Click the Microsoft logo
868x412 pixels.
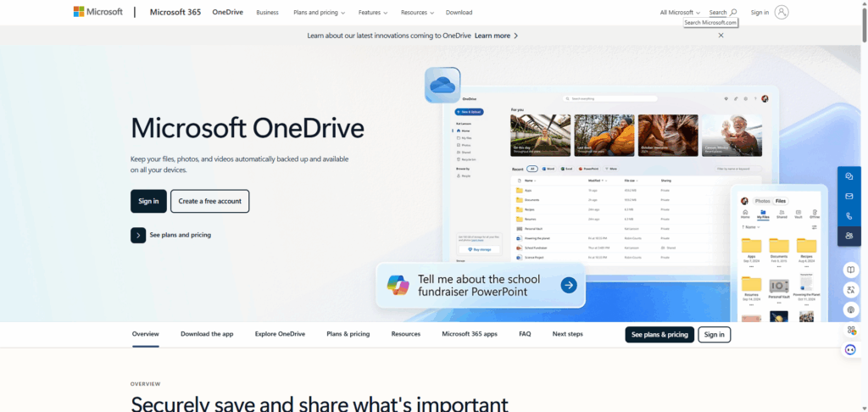tap(98, 12)
